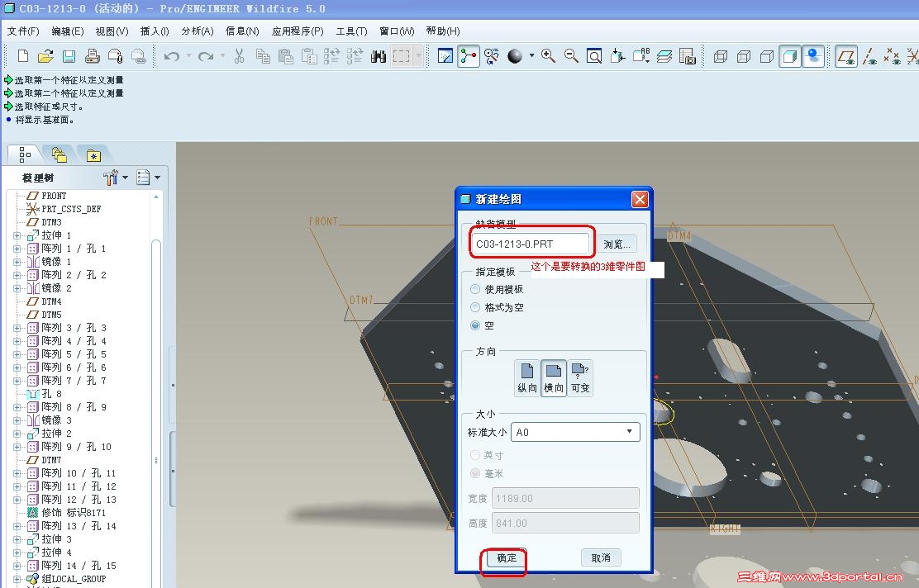Image resolution: width=919 pixels, height=588 pixels.
Task: Switch to Shading display mode
Action: coord(790,56)
